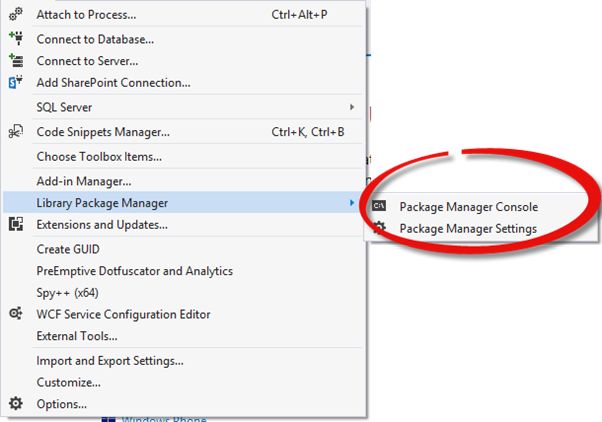602x422 pixels.
Task: Click the Attach to Process gear icon
Action: pyautogui.click(x=15, y=15)
